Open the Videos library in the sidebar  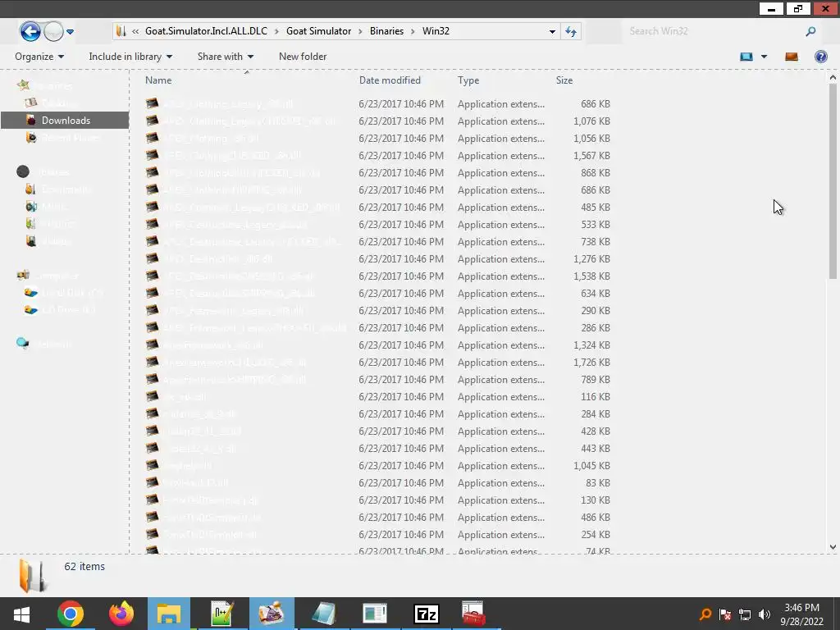[48, 241]
